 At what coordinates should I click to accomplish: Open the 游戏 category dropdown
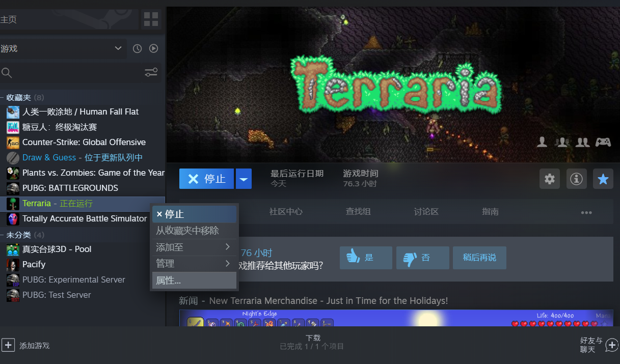pos(61,48)
